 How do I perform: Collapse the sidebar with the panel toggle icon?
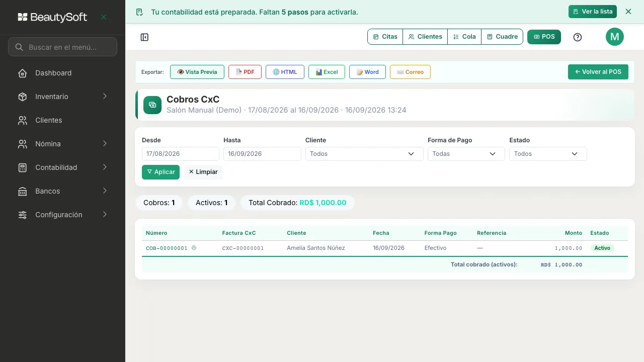pos(144,37)
